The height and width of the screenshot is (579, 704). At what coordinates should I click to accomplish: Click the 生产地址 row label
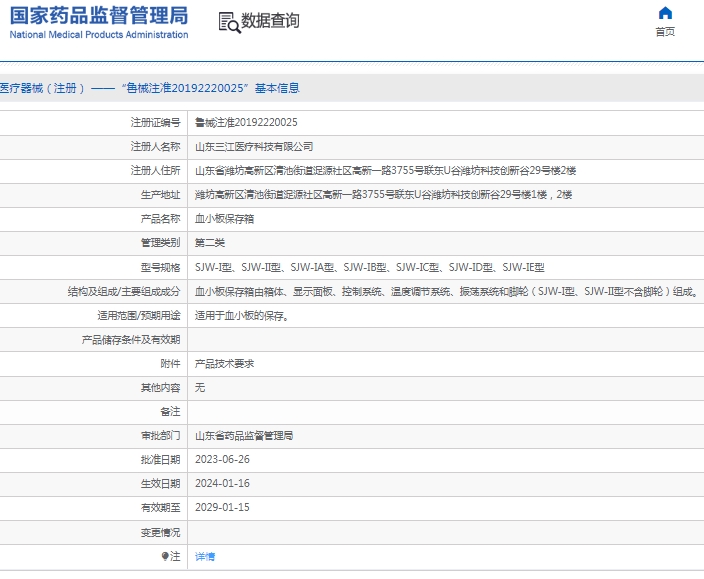coord(160,195)
